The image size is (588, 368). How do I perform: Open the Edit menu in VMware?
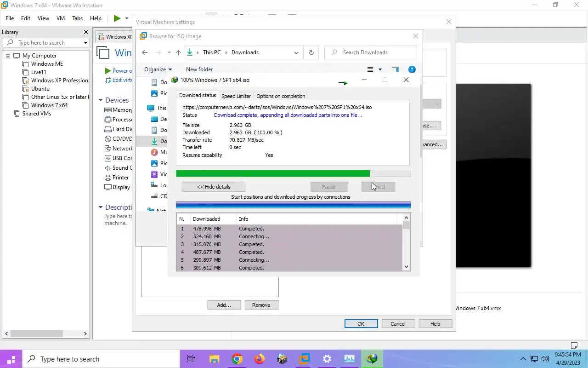26,18
